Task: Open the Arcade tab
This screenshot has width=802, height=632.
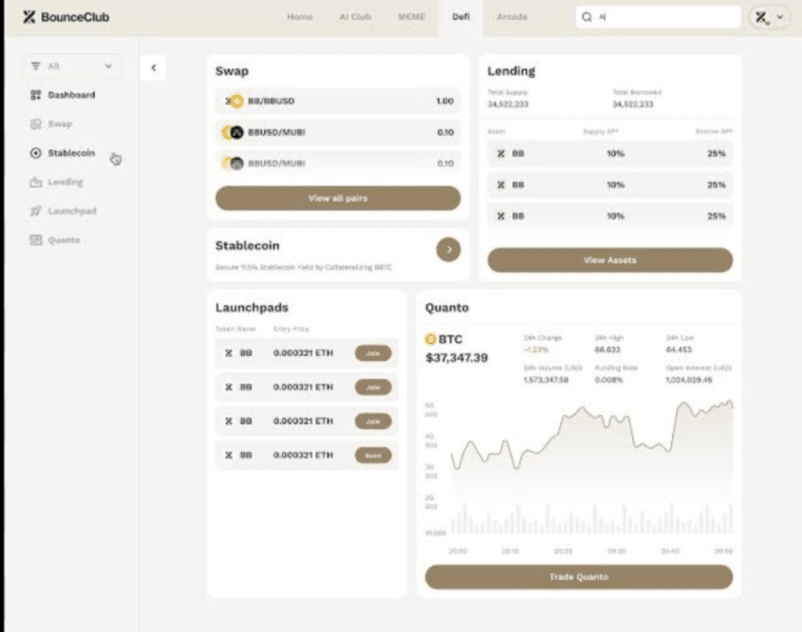Action: [511, 17]
